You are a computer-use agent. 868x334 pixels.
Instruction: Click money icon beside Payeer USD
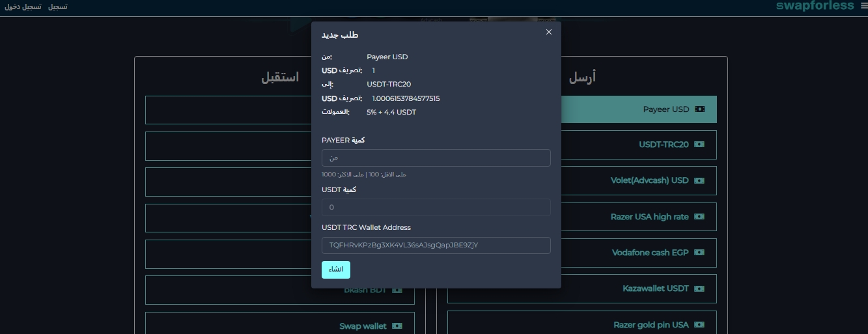(x=700, y=109)
